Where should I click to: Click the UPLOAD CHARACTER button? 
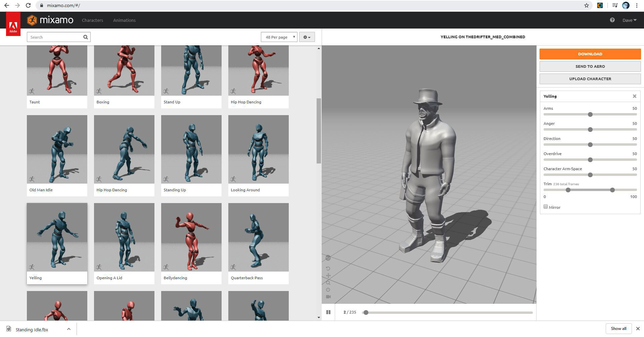[x=590, y=79]
